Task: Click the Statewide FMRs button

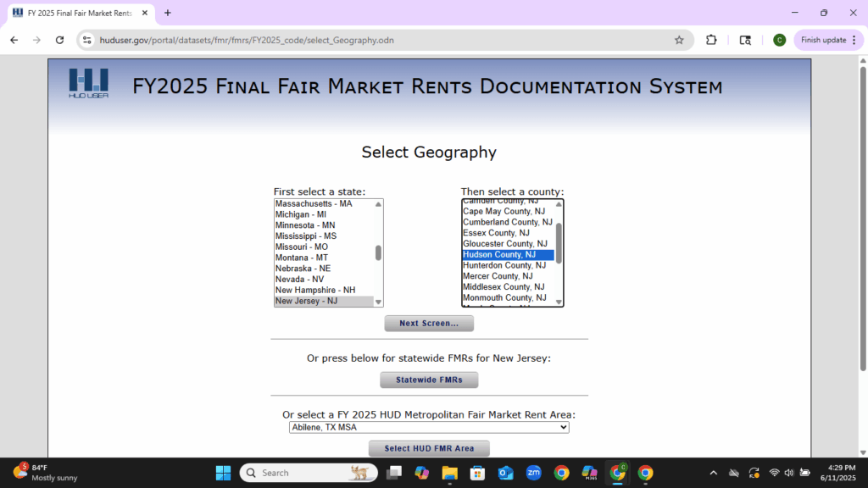Action: click(429, 380)
